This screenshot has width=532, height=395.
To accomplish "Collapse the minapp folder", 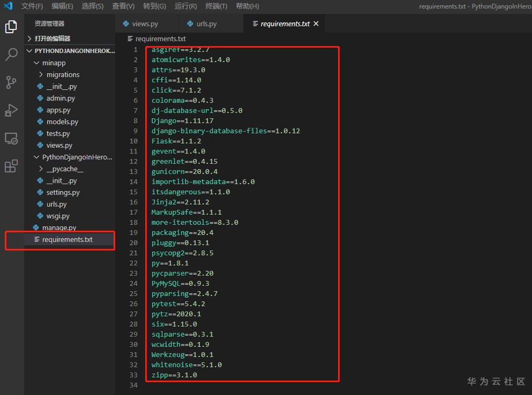I will point(36,63).
